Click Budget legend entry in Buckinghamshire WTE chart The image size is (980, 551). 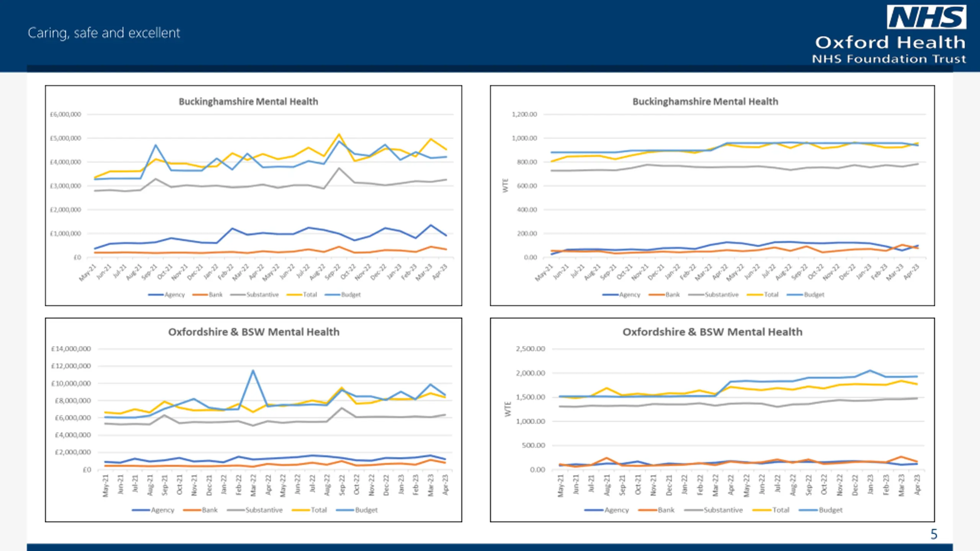click(x=805, y=294)
